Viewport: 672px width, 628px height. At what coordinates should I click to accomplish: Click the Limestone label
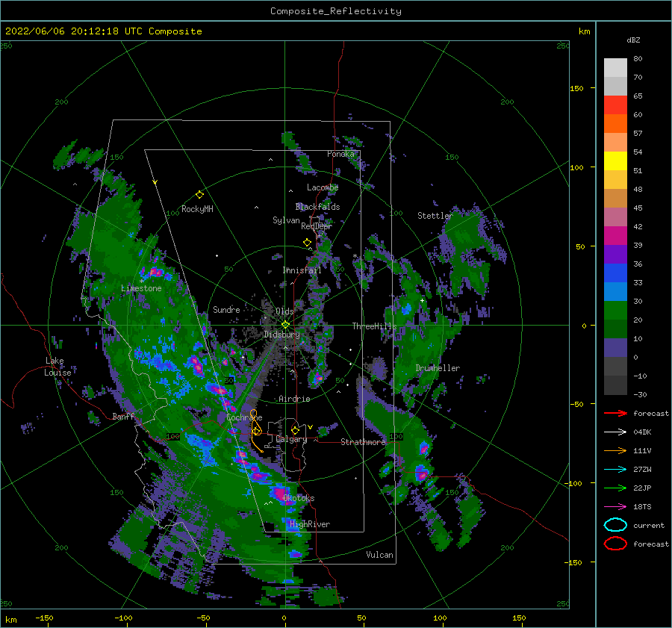pyautogui.click(x=141, y=288)
